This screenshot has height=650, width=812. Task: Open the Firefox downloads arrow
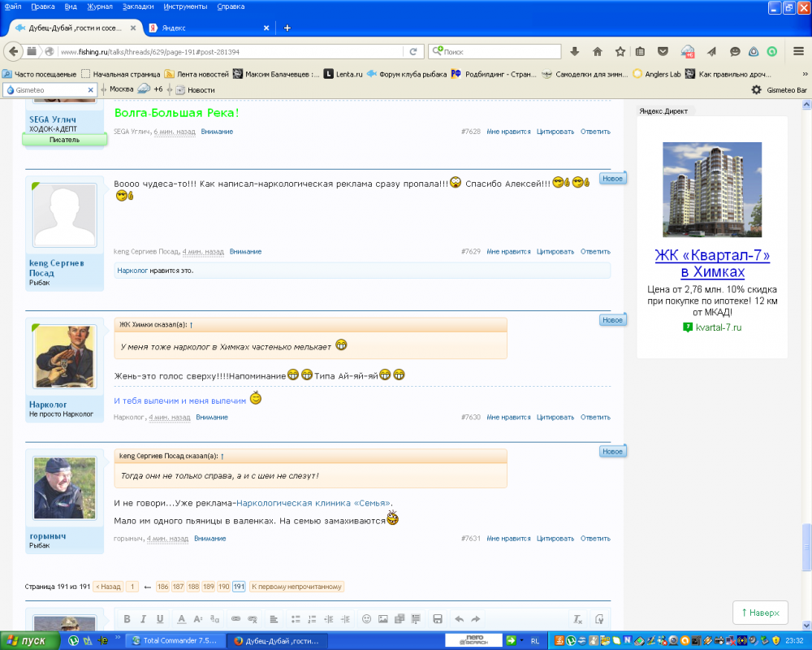[575, 51]
